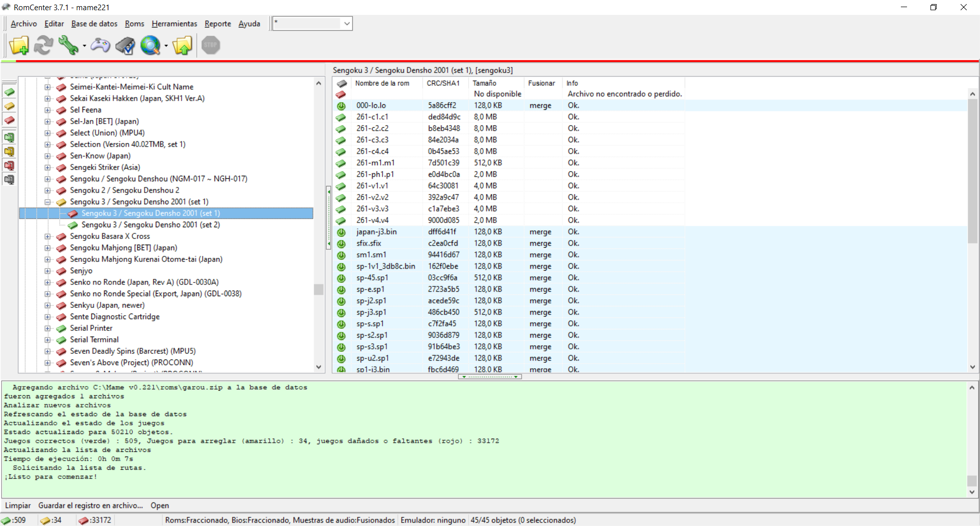980x526 pixels.
Task: Sort by Nombre de la rom column
Action: [x=387, y=83]
